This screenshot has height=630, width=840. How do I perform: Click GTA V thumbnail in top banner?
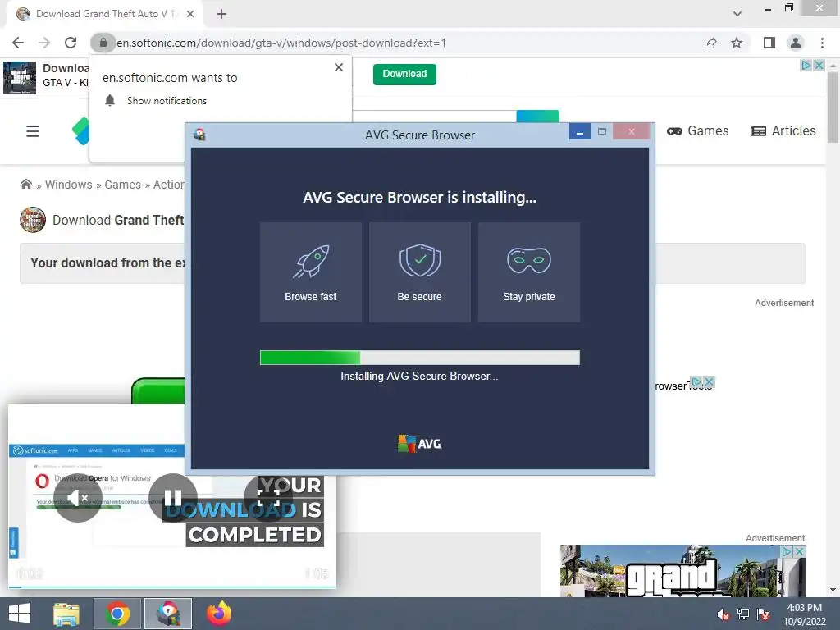coord(20,78)
